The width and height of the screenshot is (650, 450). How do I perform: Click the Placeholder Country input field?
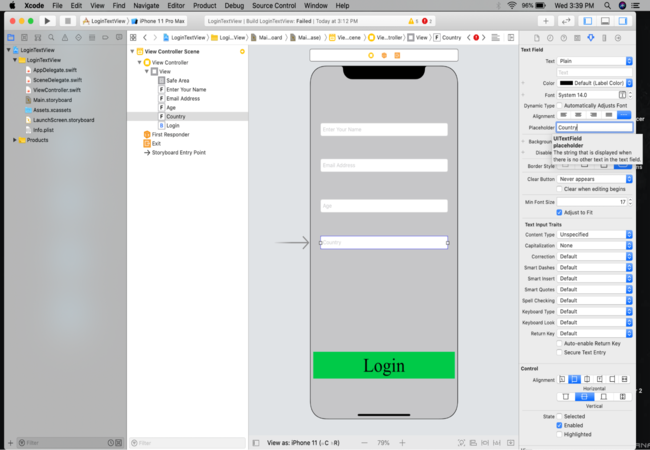point(594,127)
